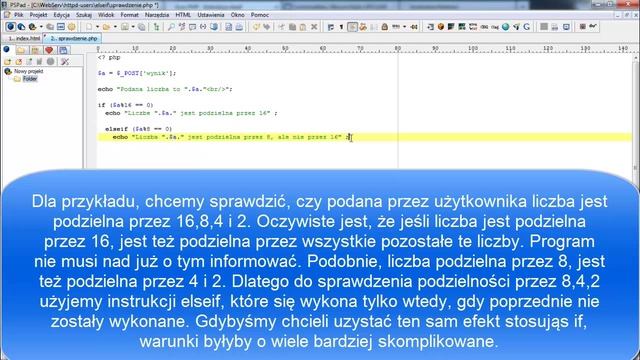Expand the open file dropdown arrow
The width and height of the screenshot is (640, 360).
tap(115, 27)
